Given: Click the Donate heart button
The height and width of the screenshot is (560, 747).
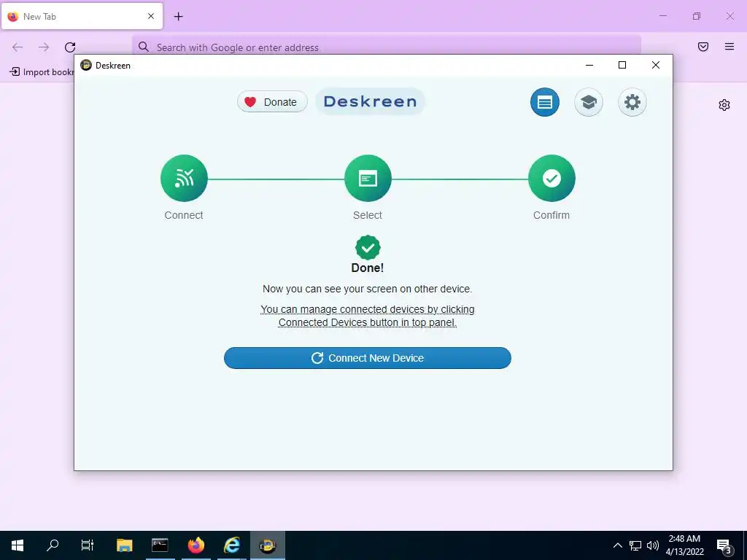Looking at the screenshot, I should (x=272, y=102).
